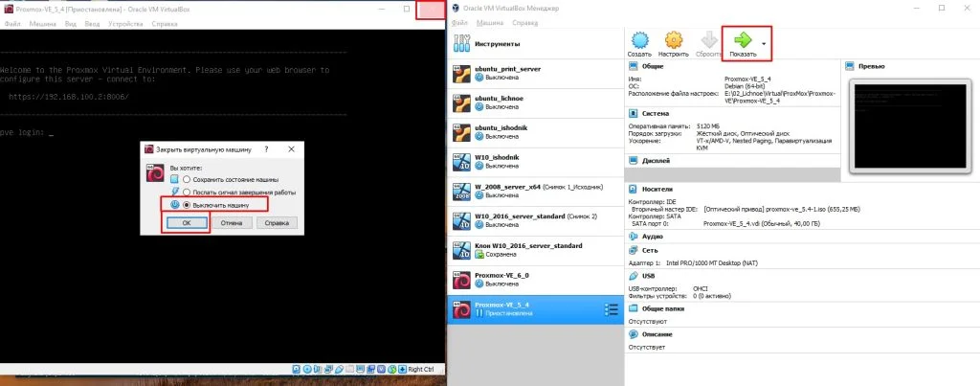
Task: Open Вид menu in the VM window
Action: (71, 24)
